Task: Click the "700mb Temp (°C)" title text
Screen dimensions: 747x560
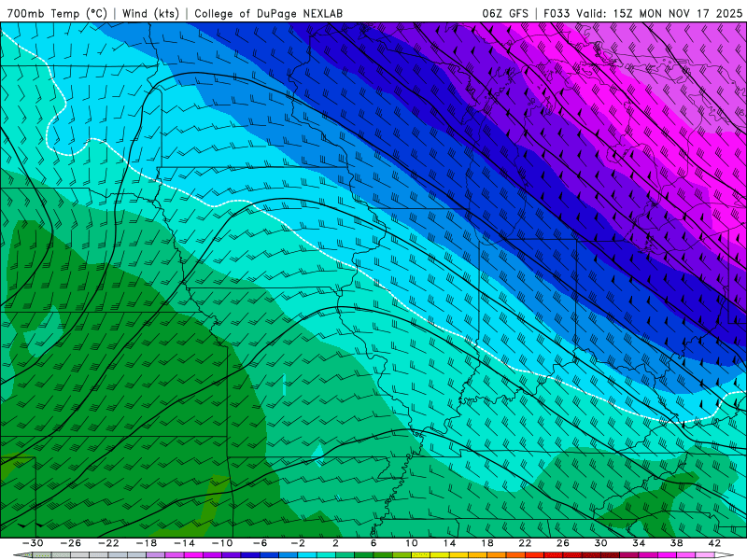Action: [x=57, y=13]
